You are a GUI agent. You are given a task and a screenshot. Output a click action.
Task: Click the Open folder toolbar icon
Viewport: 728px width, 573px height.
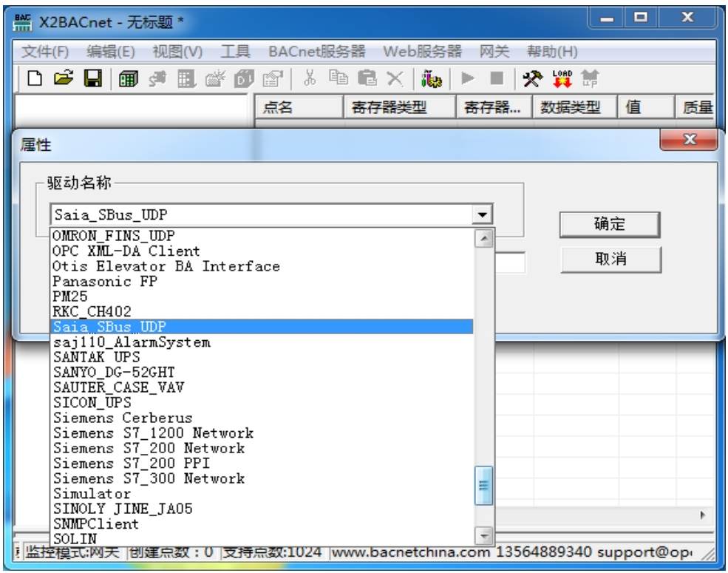(64, 78)
